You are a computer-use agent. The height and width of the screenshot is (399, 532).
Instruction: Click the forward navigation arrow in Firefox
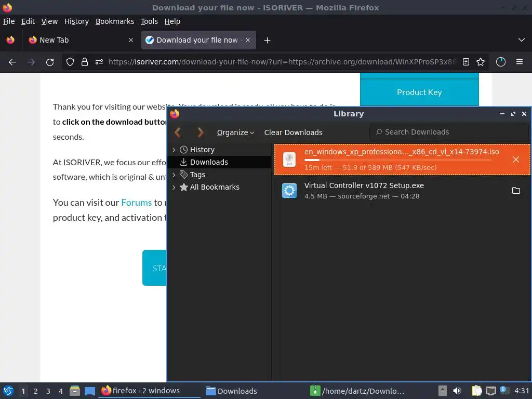click(x=31, y=62)
